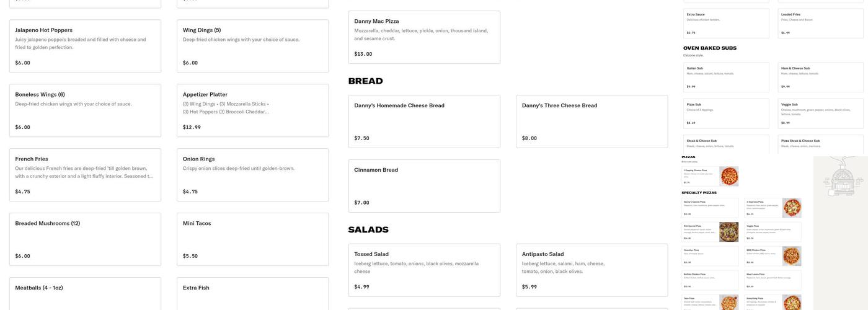Click the Onion Rings menu item

[x=252, y=175]
